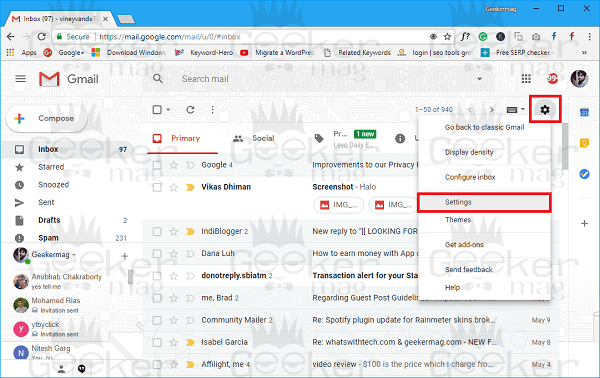Screen dimensions: 600x378
Task: Open the main menu hamburger icon
Action: 21,79
